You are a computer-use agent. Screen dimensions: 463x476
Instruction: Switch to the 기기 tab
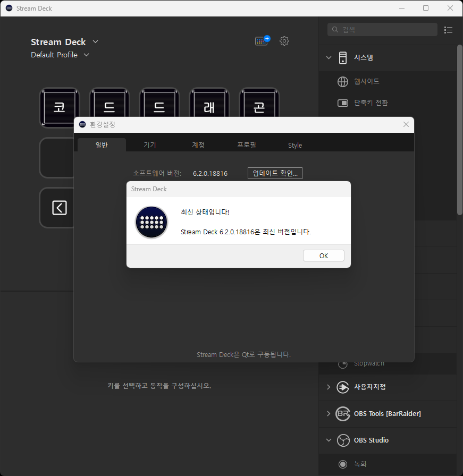(x=150, y=145)
